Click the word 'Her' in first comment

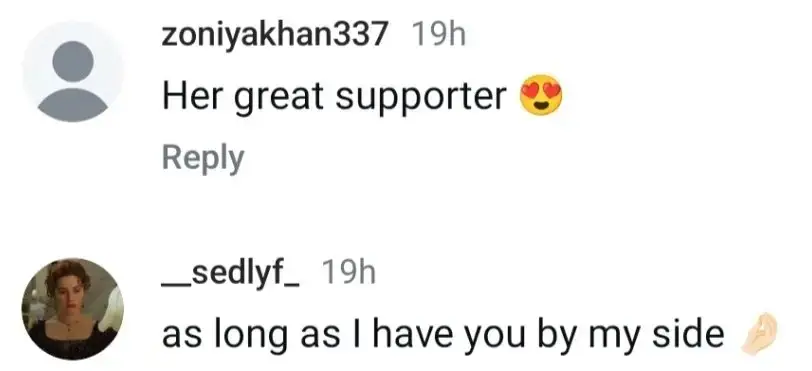194,96
